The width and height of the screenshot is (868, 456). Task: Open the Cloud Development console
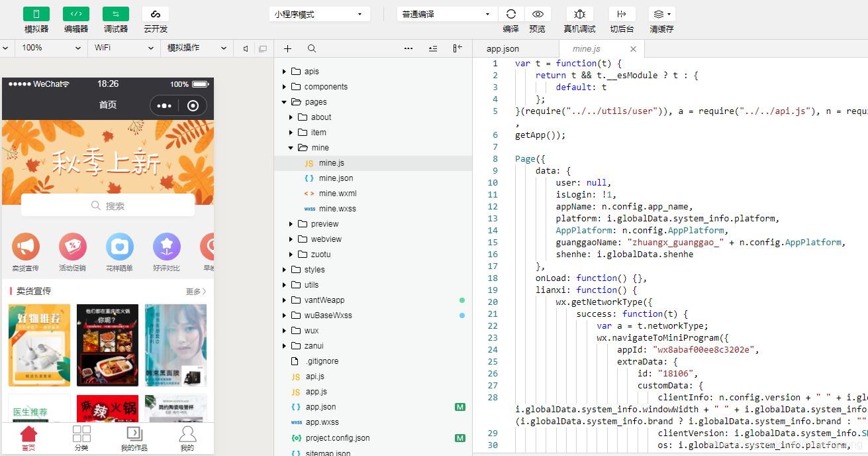(155, 14)
